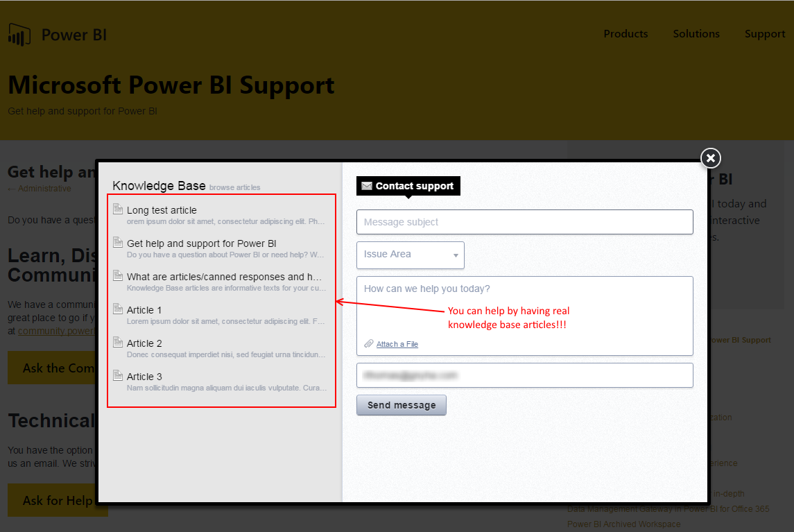This screenshot has width=794, height=532.
Task: Click the document icon beside Article 1
Action: [118, 309]
